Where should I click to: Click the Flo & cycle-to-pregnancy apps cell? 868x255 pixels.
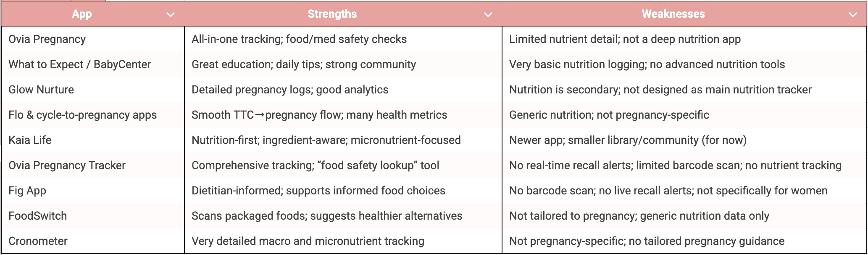coord(83,115)
